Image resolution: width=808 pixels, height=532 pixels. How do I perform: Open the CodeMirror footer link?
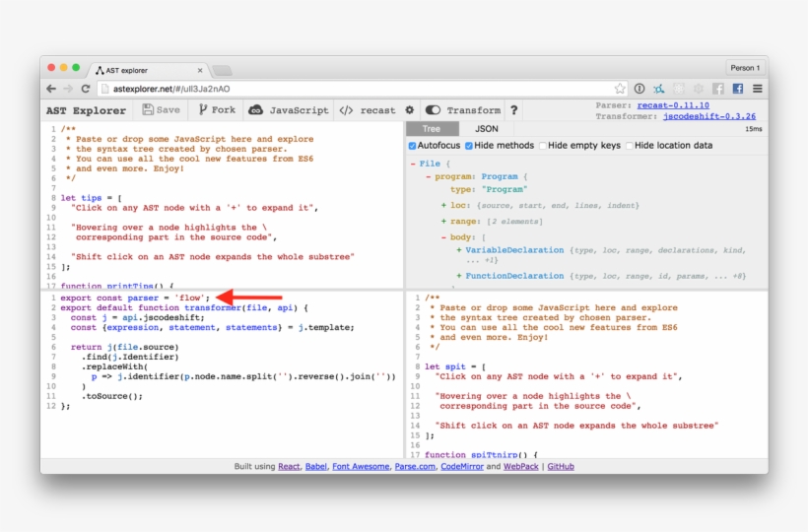point(462,467)
